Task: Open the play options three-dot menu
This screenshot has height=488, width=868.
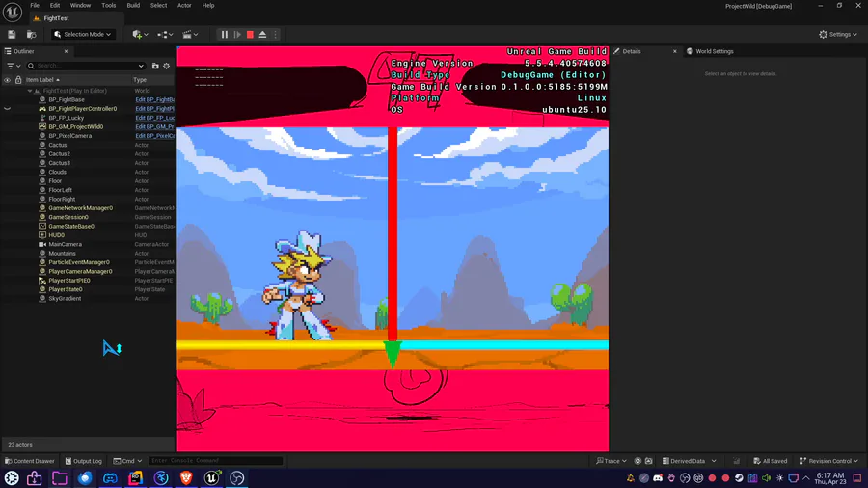Action: 275,35
